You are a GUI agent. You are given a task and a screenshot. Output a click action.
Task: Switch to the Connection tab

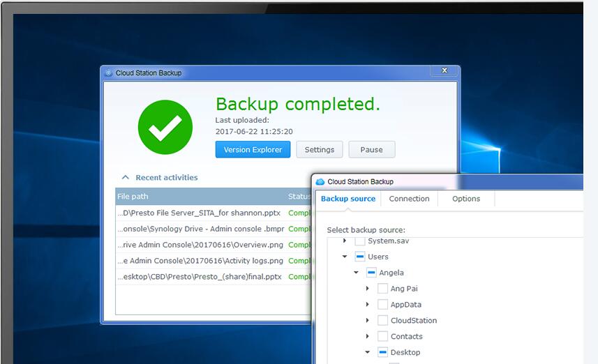pos(409,199)
